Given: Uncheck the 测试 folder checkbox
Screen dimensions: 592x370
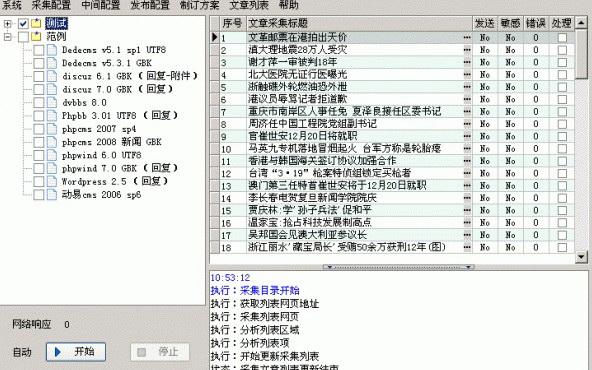Looking at the screenshot, I should pos(23,24).
